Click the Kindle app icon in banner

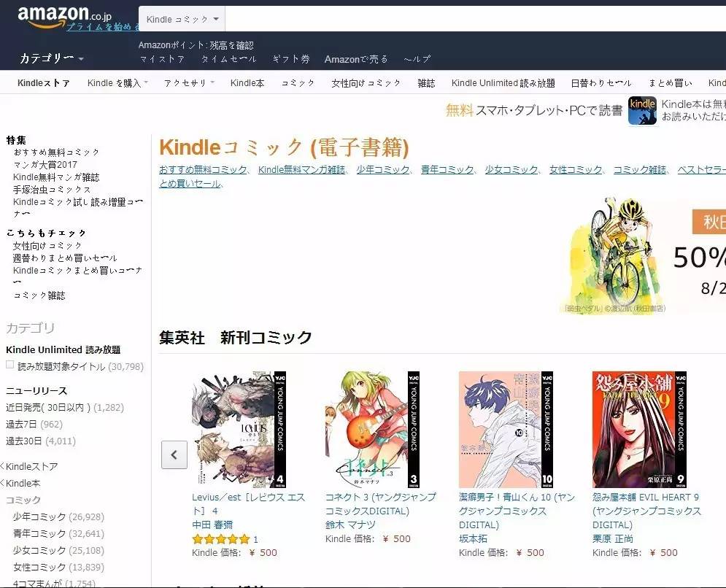(x=642, y=111)
